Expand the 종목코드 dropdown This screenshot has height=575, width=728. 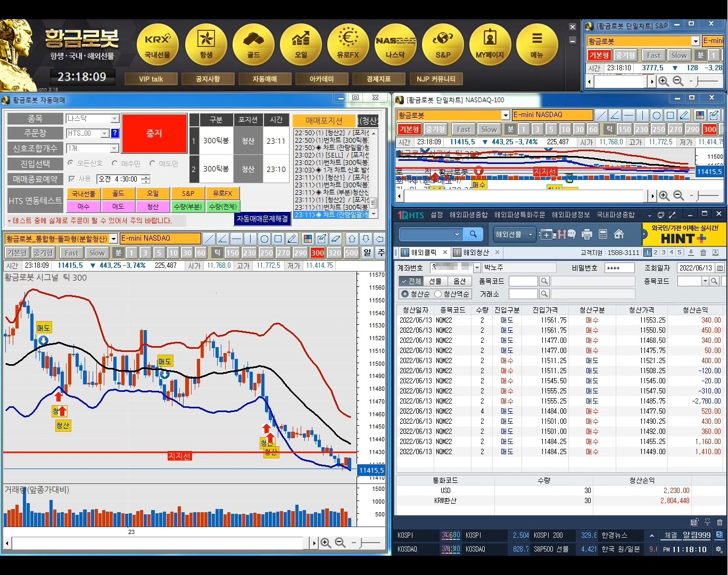[706, 281]
